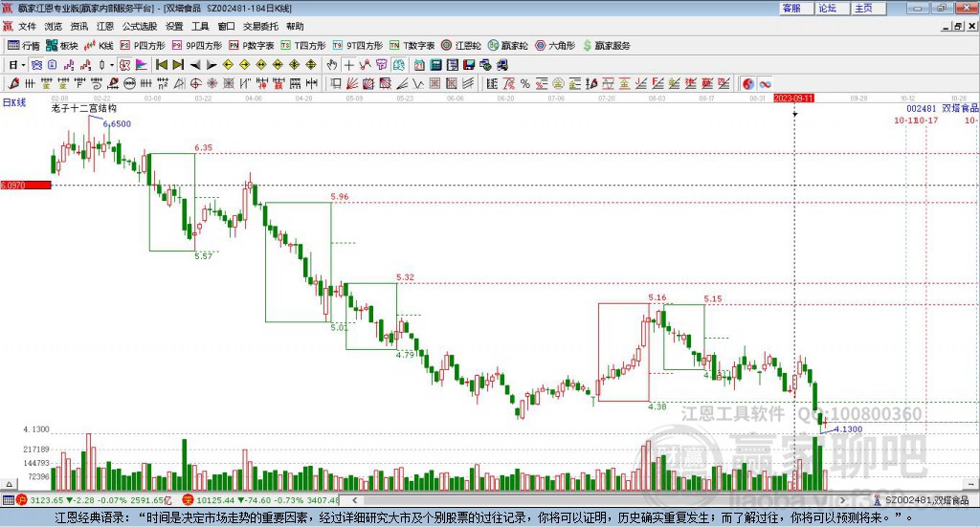Select the percent % tool
The image size is (980, 527).
[525, 83]
